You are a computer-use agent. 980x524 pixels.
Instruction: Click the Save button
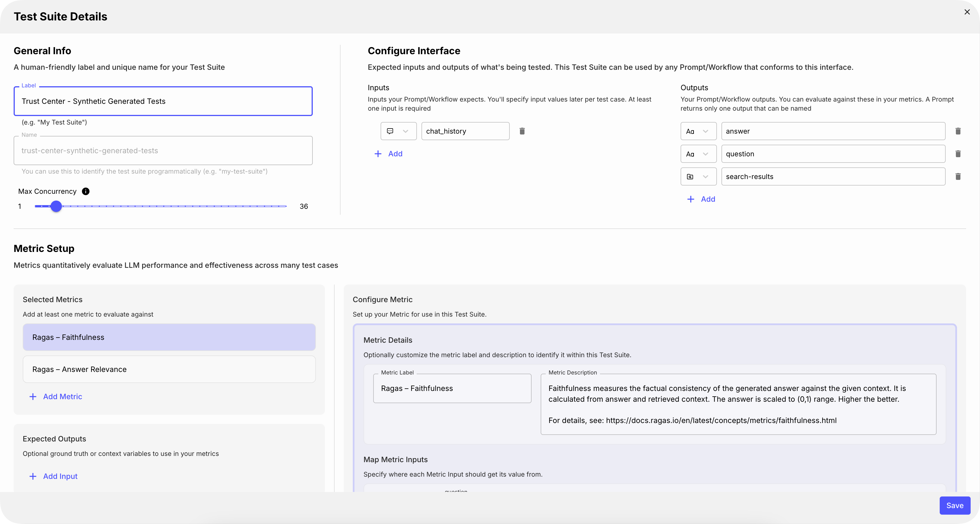954,505
